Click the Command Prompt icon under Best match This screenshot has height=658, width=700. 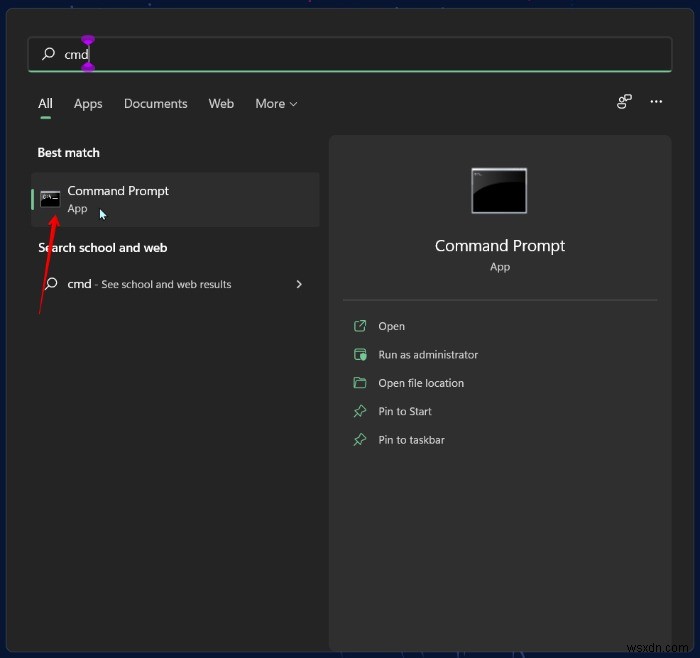[x=50, y=199]
